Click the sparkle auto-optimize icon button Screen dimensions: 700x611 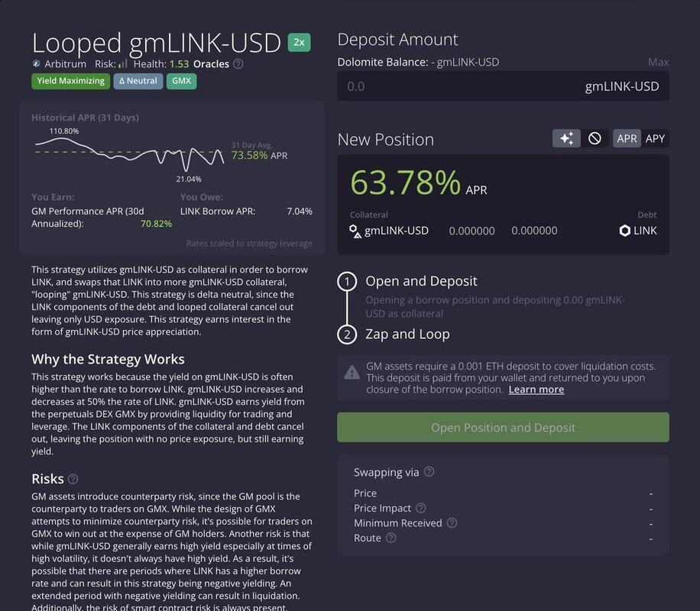(566, 138)
